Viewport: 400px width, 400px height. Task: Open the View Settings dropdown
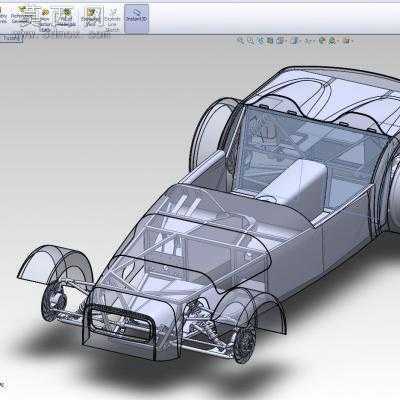point(347,41)
